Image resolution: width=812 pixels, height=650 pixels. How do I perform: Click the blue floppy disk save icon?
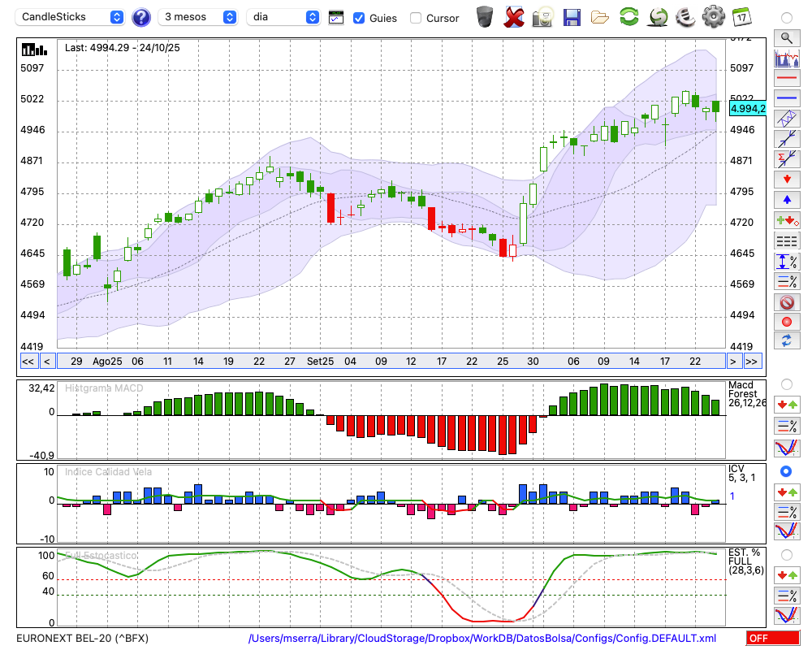click(x=572, y=16)
